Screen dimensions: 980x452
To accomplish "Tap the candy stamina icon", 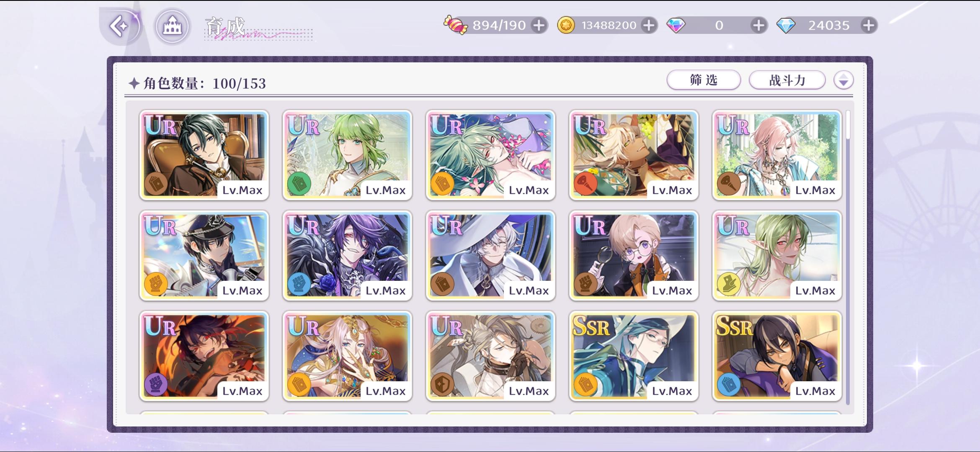I will tap(455, 25).
